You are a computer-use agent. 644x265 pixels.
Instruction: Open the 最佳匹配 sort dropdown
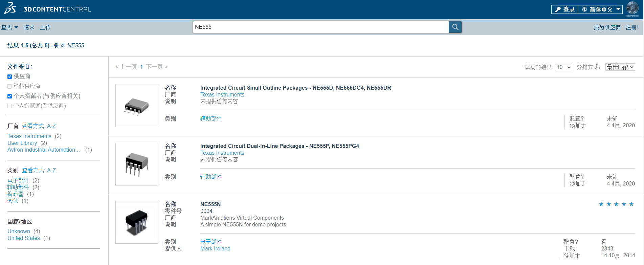620,67
